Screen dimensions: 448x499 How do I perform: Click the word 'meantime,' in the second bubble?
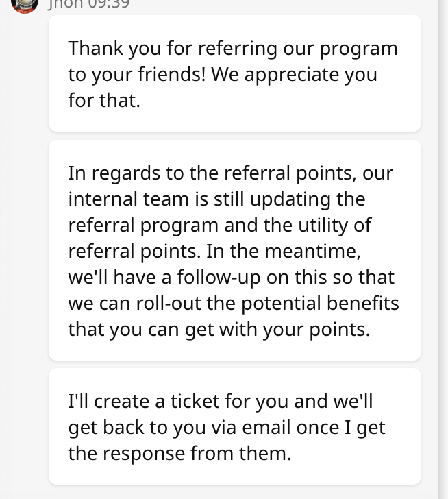(313, 252)
